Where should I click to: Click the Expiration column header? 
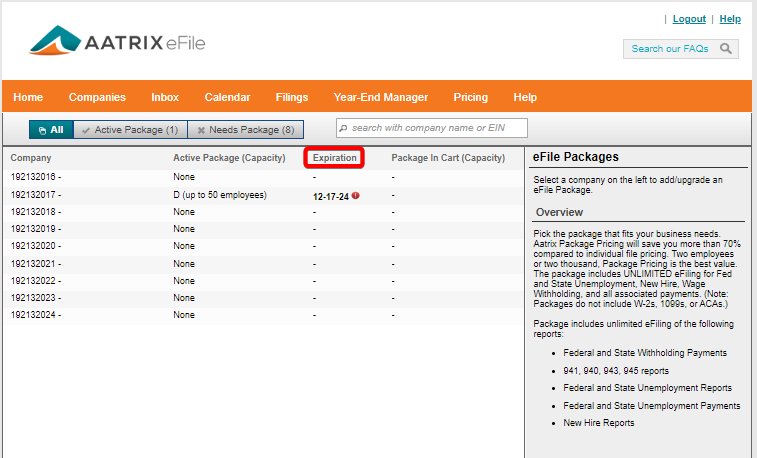[335, 158]
